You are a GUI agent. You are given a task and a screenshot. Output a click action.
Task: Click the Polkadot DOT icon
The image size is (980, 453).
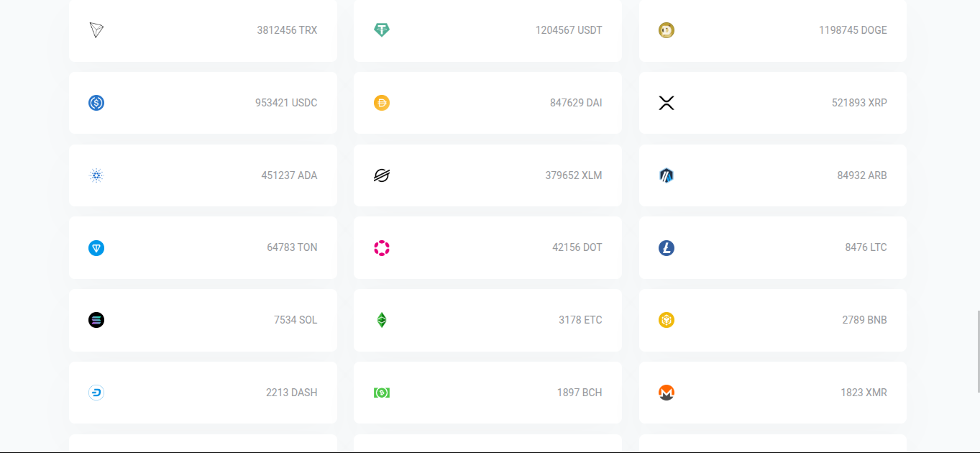click(x=382, y=248)
